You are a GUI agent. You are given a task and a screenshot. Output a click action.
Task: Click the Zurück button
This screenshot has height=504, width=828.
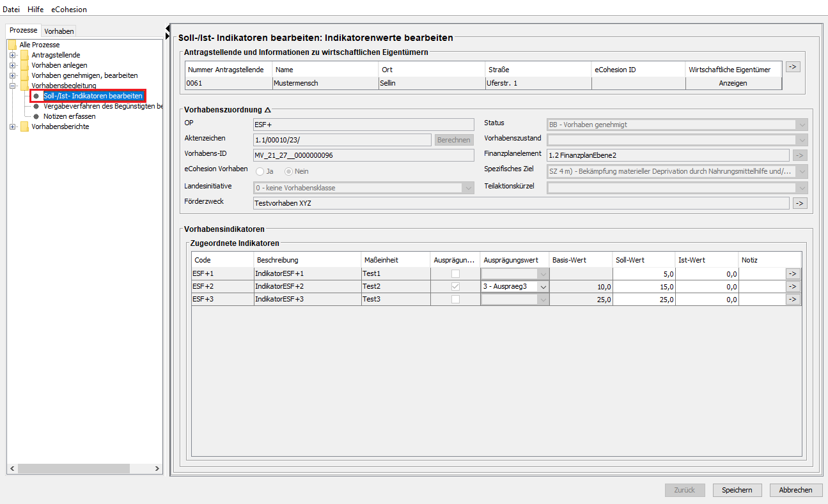point(685,490)
